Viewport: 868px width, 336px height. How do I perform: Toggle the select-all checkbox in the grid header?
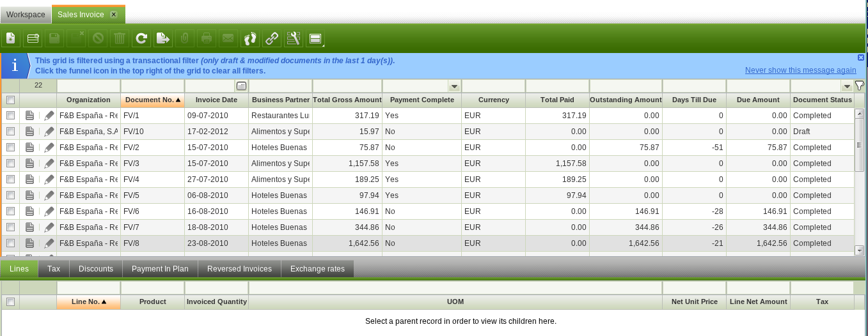(x=10, y=100)
